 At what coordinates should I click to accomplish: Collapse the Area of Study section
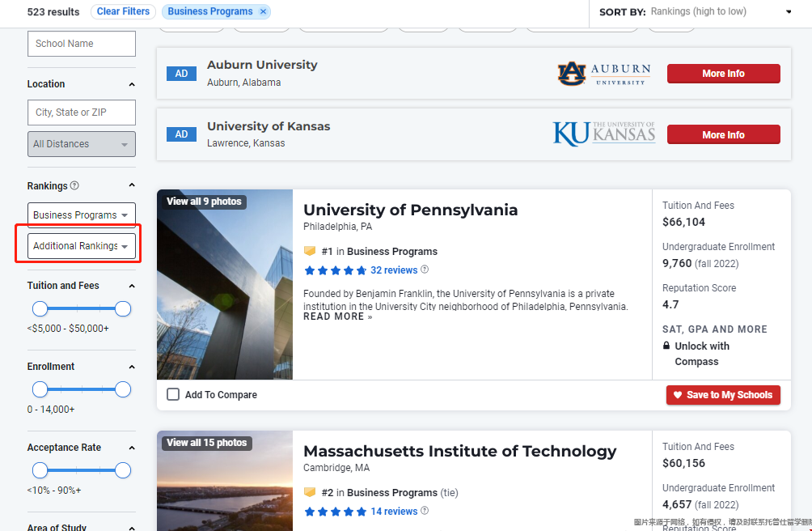click(x=132, y=528)
